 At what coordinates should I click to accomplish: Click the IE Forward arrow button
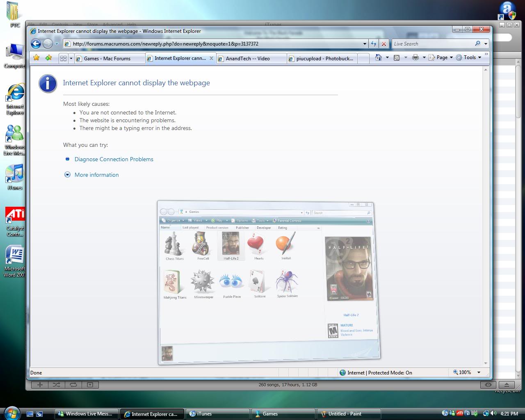click(48, 43)
